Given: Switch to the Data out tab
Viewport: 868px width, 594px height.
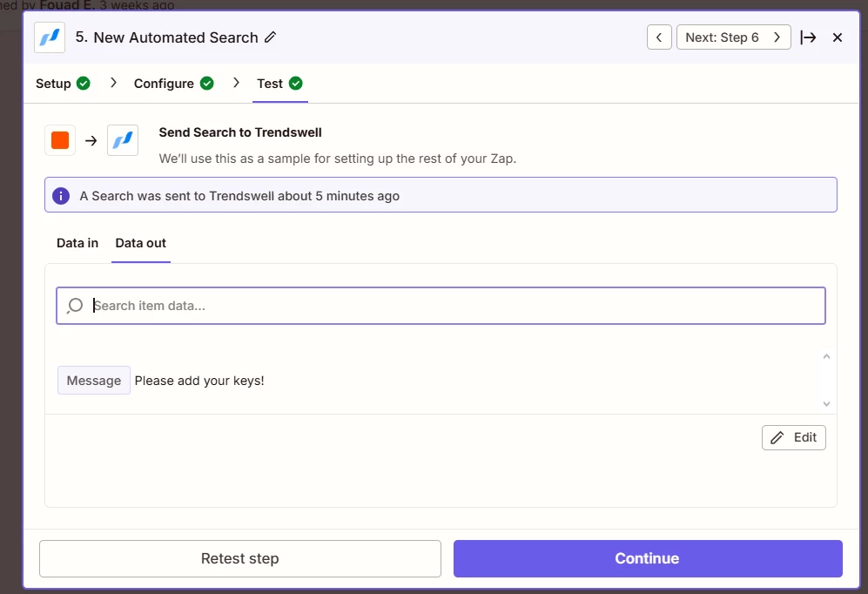Looking at the screenshot, I should pyautogui.click(x=141, y=243).
